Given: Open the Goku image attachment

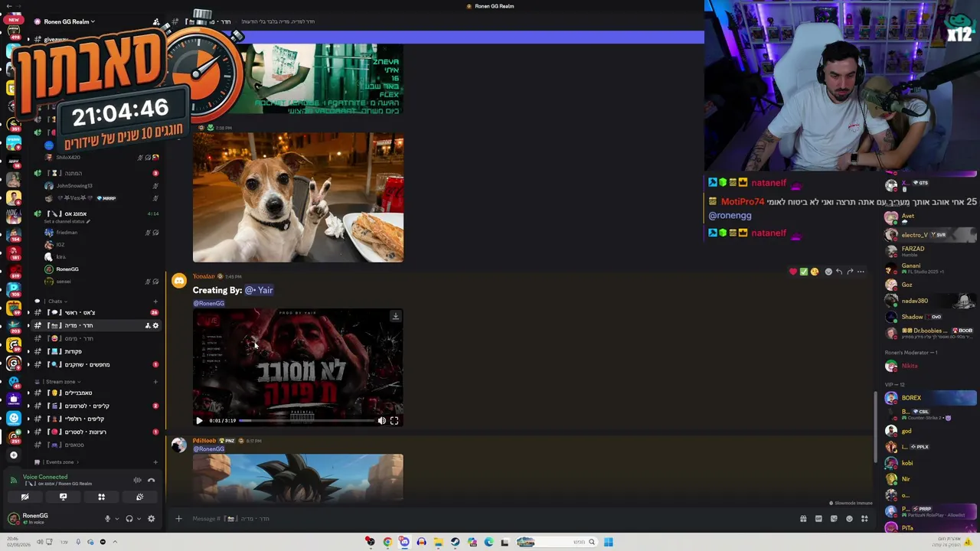Looking at the screenshot, I should tap(298, 478).
